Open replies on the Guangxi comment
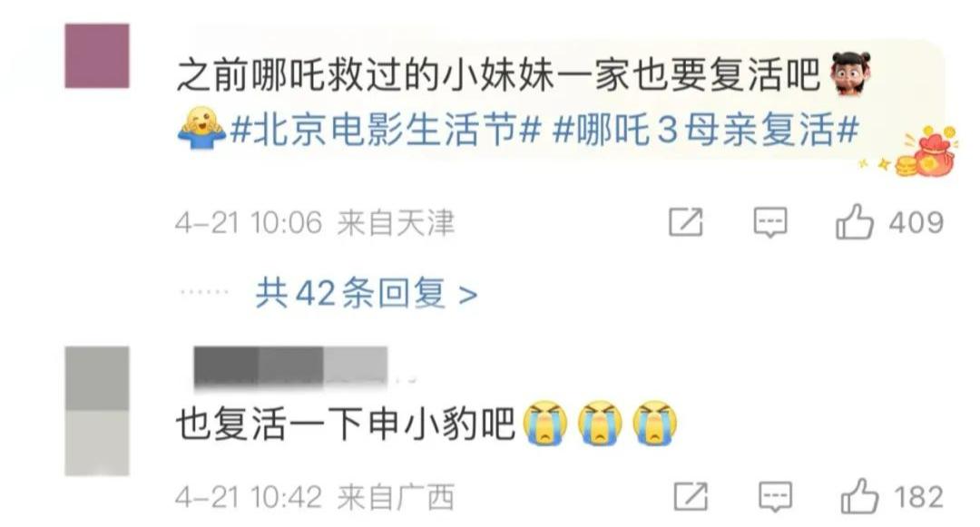This screenshot has height=527, width=980. 775,497
